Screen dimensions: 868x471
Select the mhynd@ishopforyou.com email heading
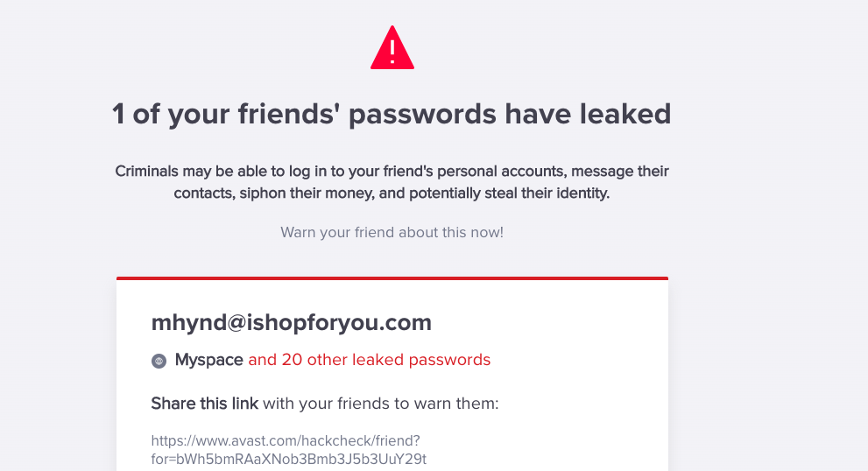click(x=291, y=323)
